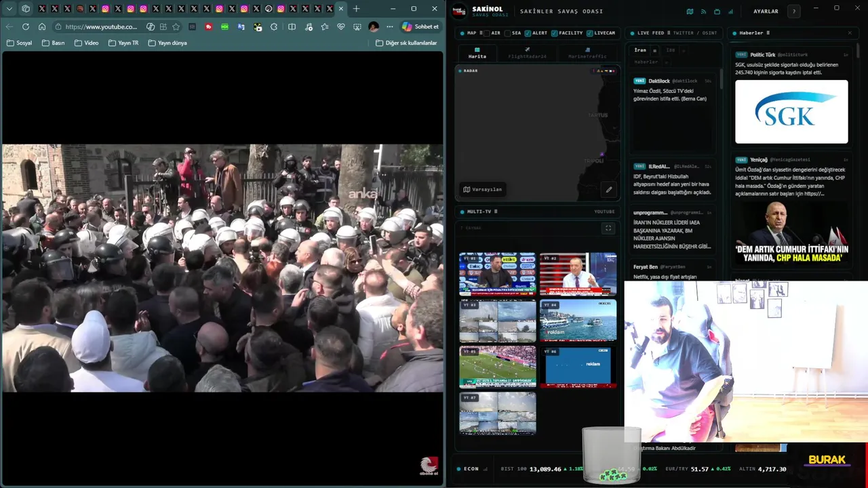Open the Favorites list icon in the toolbar
This screenshot has width=868, height=488.
click(x=324, y=26)
